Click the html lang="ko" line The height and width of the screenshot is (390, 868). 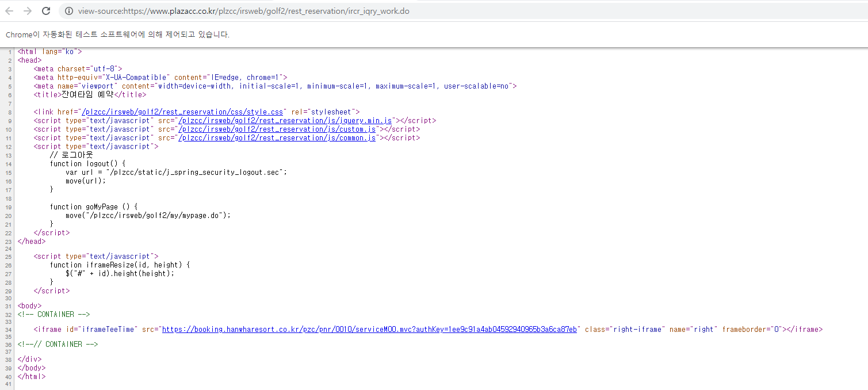pyautogui.click(x=50, y=52)
